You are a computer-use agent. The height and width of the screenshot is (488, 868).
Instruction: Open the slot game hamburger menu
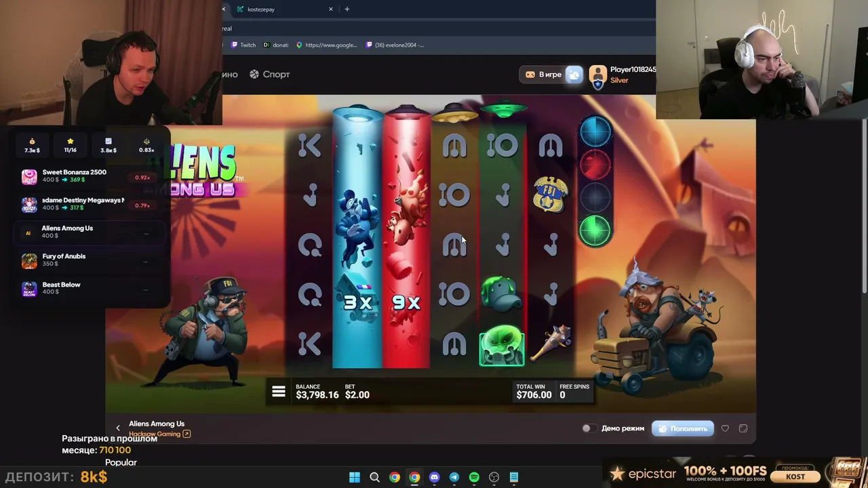click(x=278, y=392)
